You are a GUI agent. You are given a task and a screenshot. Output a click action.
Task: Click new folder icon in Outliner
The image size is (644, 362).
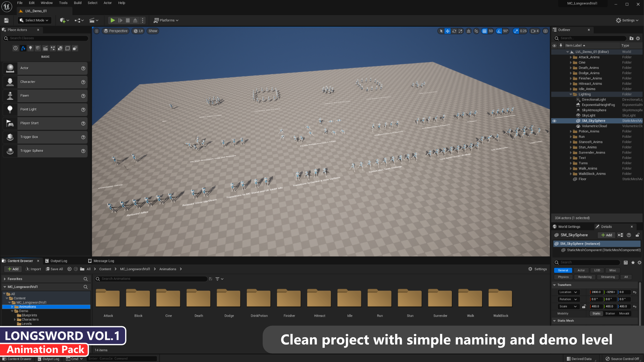[631, 38]
